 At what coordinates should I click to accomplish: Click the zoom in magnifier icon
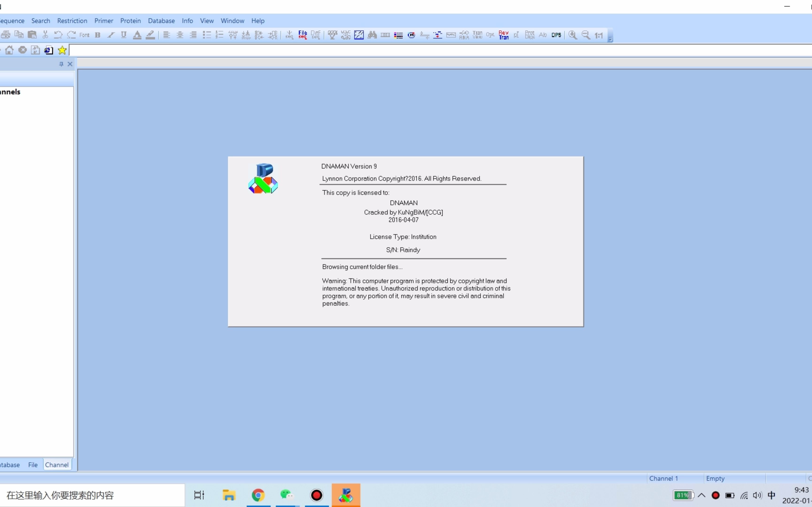click(x=573, y=35)
